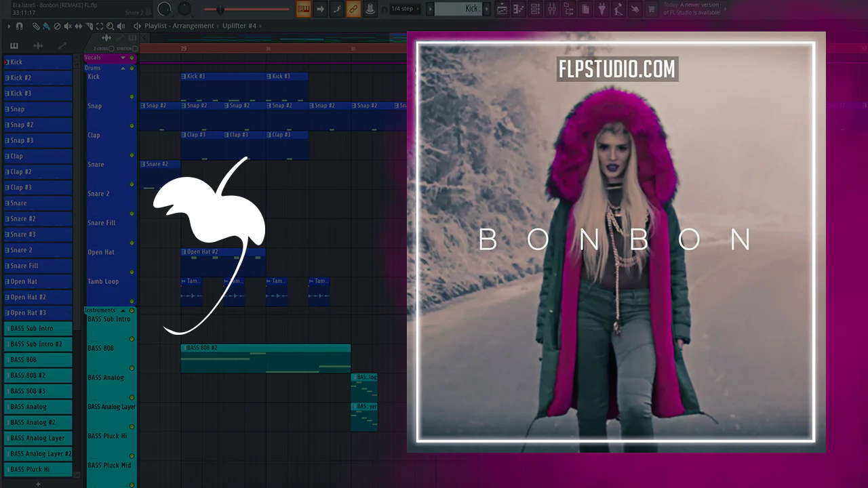
Task: Show automation clips in the picker panel
Action: click(x=62, y=45)
